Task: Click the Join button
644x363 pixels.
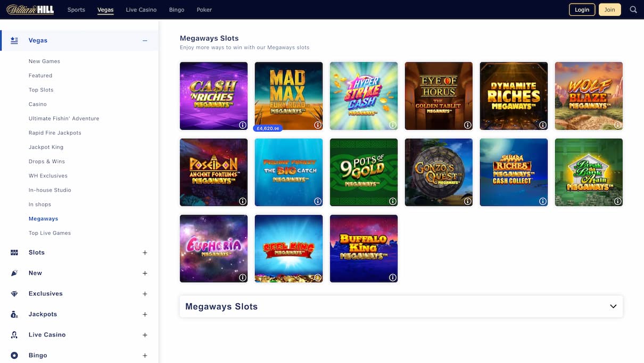Action: [x=610, y=10]
